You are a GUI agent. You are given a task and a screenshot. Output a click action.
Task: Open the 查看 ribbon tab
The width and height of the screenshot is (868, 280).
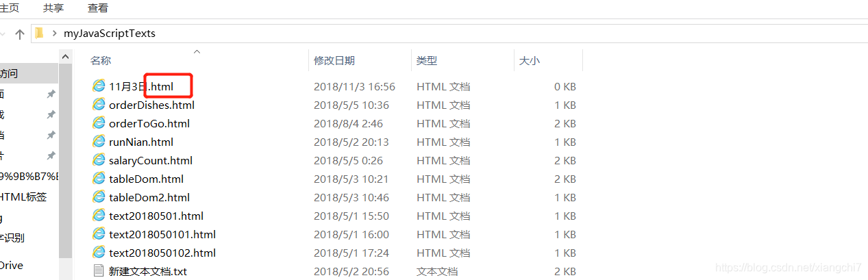pyautogui.click(x=98, y=8)
